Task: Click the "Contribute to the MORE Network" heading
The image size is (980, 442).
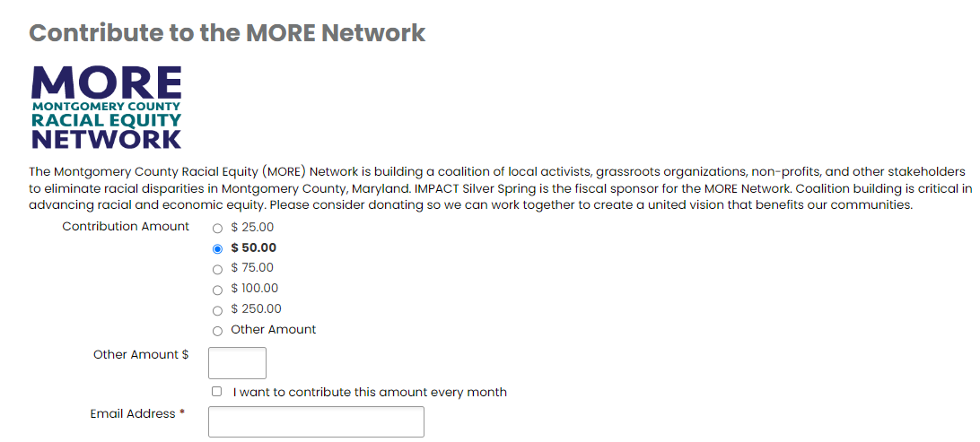Action: pos(227,33)
